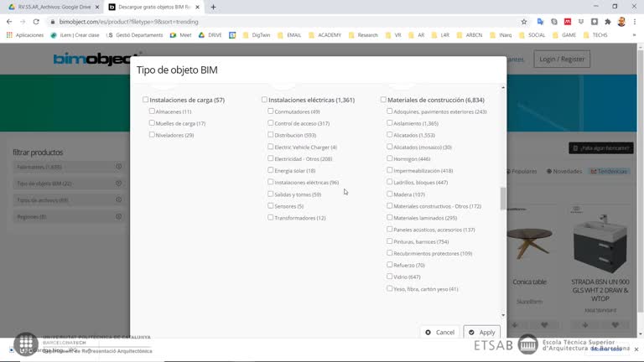Click the browser back arrow
The image size is (644, 362).
[x=9, y=22]
